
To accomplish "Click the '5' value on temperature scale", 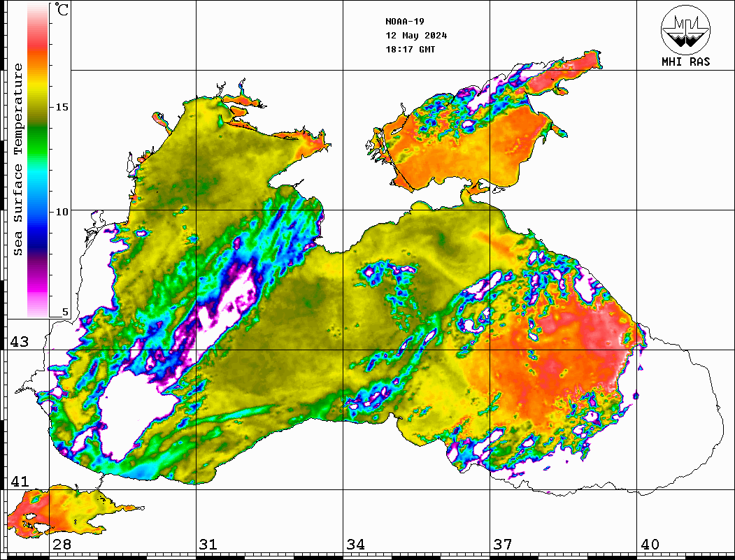I will 65,312.
